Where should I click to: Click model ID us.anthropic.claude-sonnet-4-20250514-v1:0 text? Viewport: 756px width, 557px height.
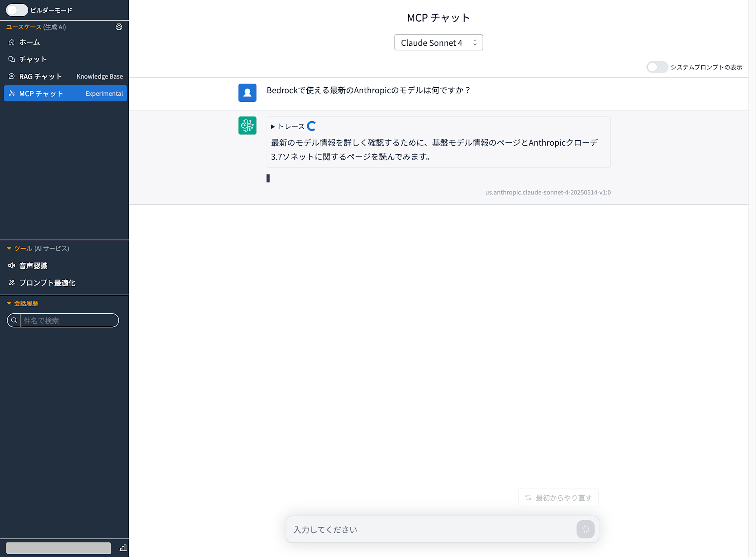pyautogui.click(x=548, y=192)
